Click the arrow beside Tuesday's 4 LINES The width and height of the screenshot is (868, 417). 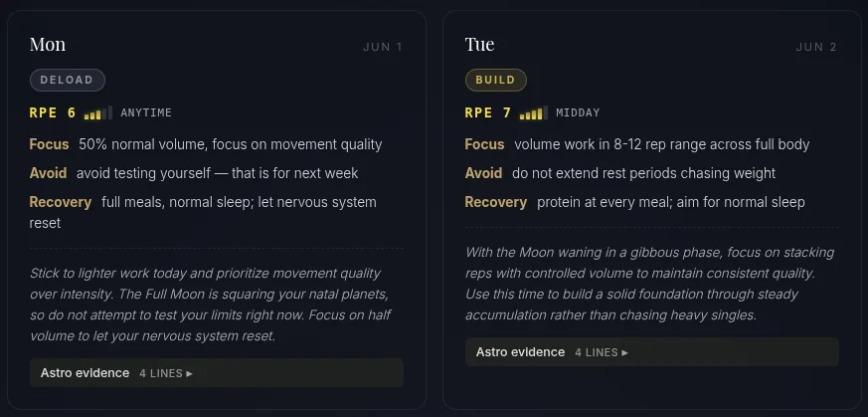[x=625, y=352]
